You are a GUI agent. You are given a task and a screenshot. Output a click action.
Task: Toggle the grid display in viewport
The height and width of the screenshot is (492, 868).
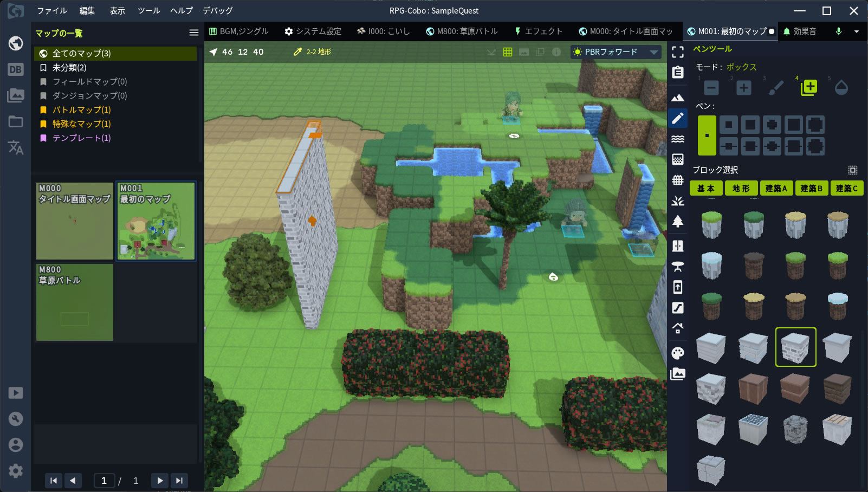(x=508, y=52)
